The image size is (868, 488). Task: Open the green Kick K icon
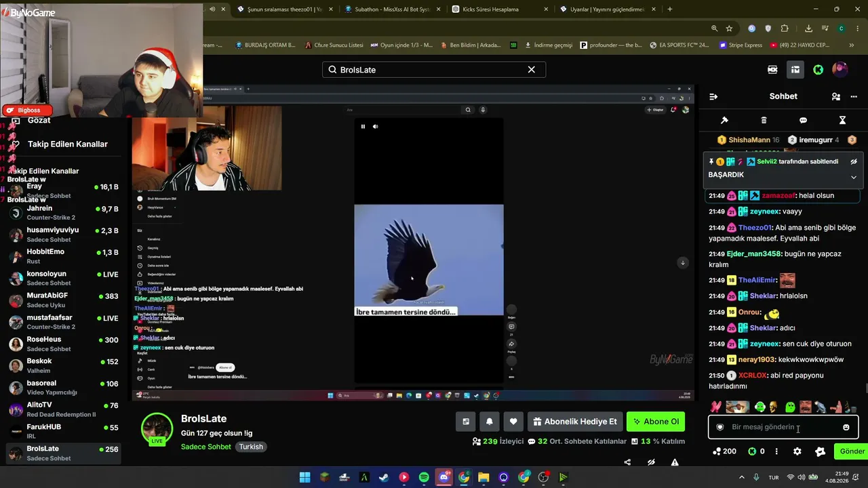coord(818,70)
